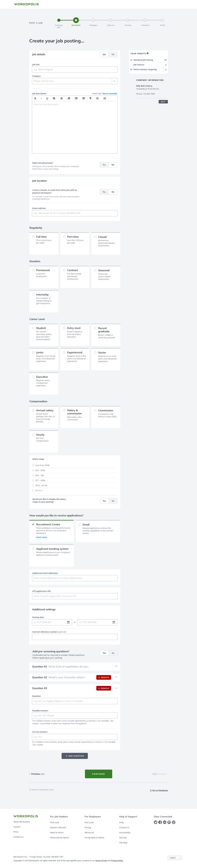The width and height of the screenshot is (197, 868).
Task: Open the English language dropdown in footer
Action: click(175, 857)
